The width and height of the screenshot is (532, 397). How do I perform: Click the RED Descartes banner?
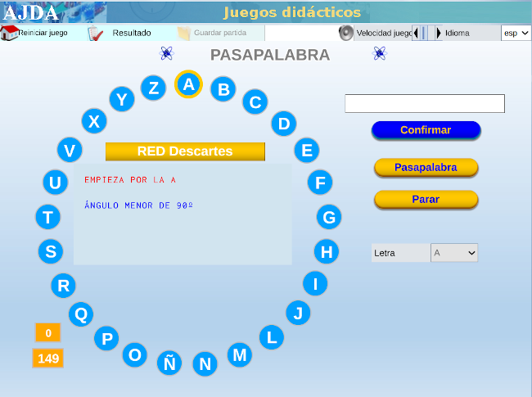(185, 151)
